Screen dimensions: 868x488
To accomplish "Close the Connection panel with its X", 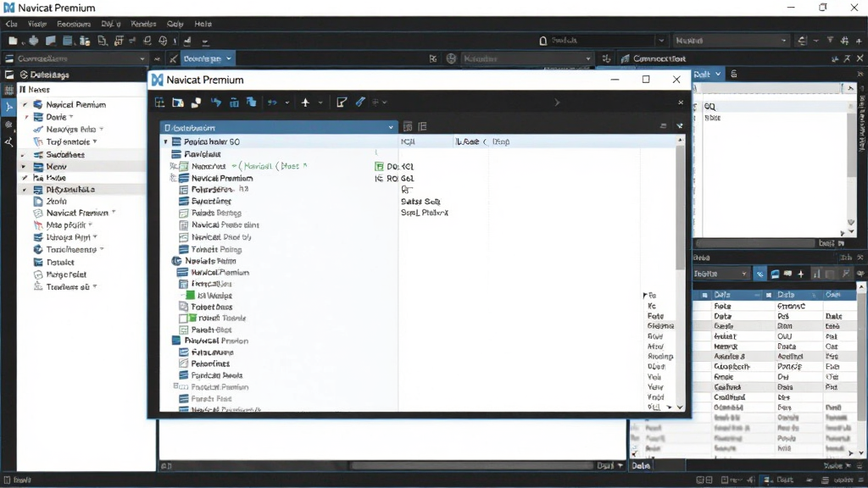I will [860, 58].
